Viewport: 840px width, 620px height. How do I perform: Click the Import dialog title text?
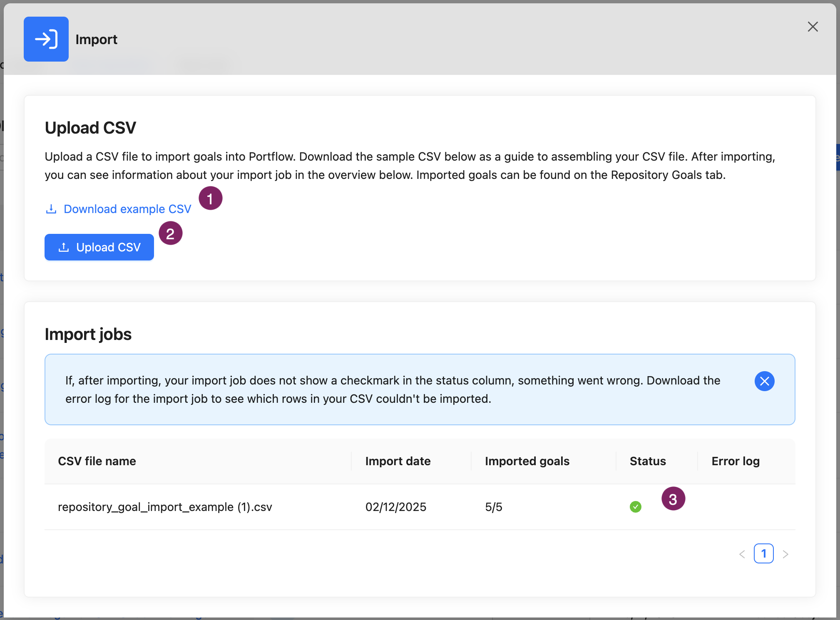tap(97, 40)
